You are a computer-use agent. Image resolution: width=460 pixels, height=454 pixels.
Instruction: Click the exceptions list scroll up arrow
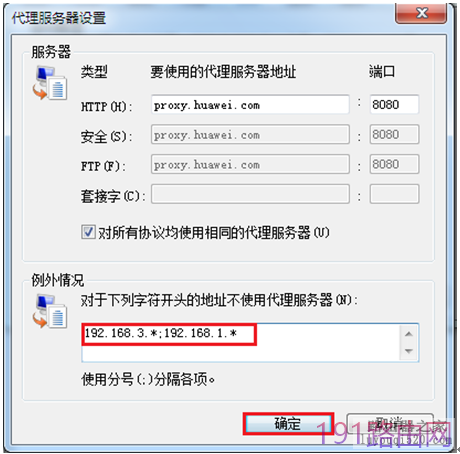pyautogui.click(x=409, y=334)
